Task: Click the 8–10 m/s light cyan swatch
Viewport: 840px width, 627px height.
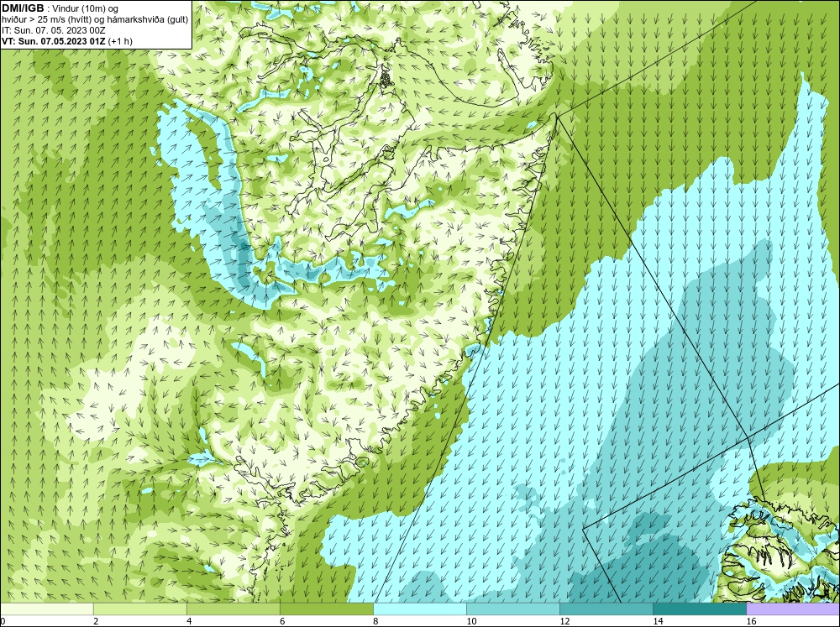Action: pos(420,609)
